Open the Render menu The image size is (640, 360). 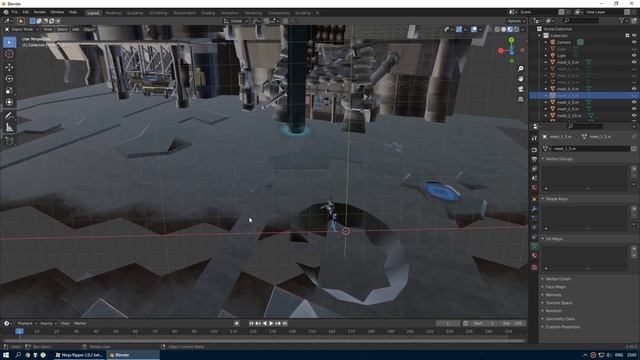pyautogui.click(x=40, y=12)
